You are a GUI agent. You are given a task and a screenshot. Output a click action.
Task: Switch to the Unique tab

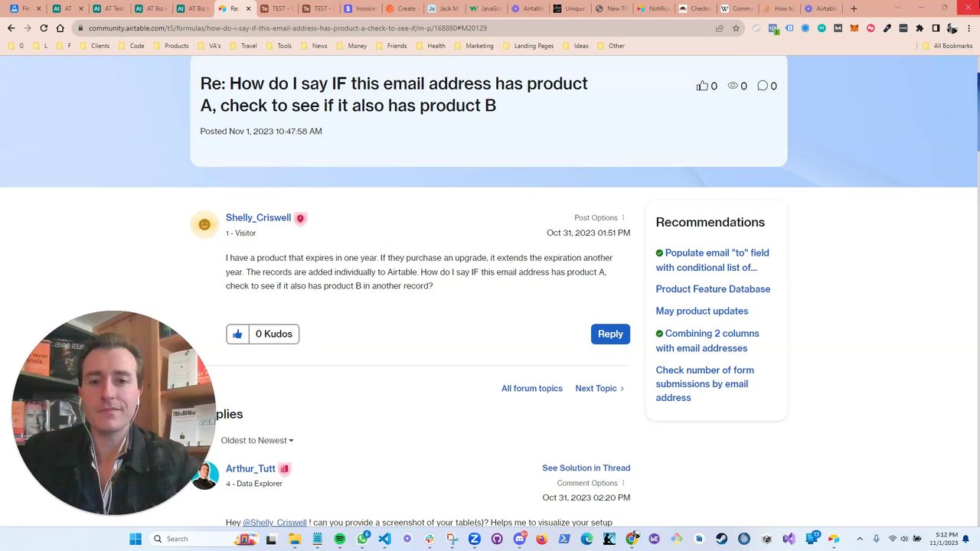click(x=569, y=8)
